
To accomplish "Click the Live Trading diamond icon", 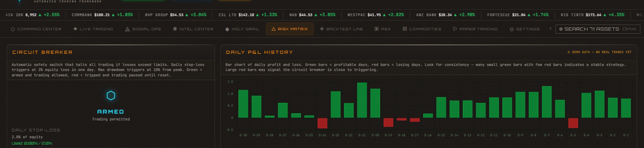I will (75, 29).
